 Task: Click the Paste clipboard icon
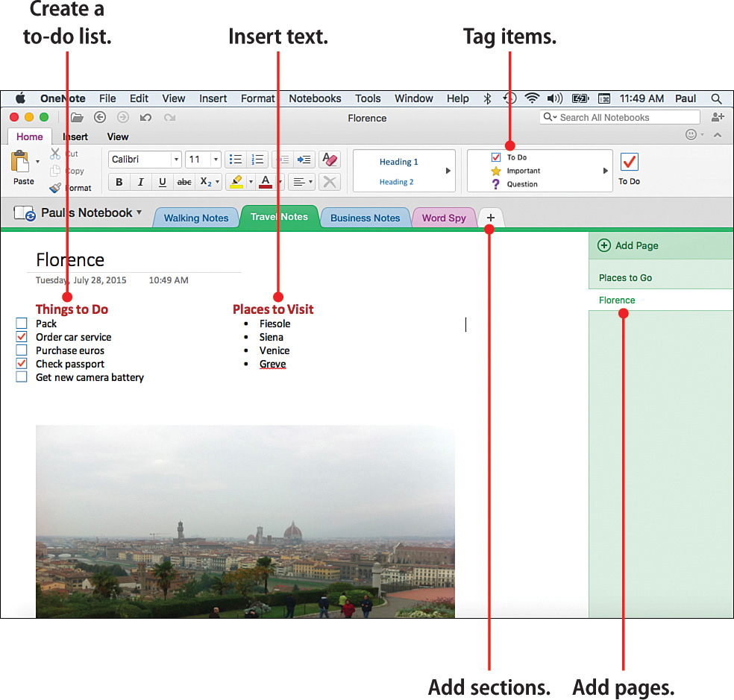pyautogui.click(x=20, y=162)
